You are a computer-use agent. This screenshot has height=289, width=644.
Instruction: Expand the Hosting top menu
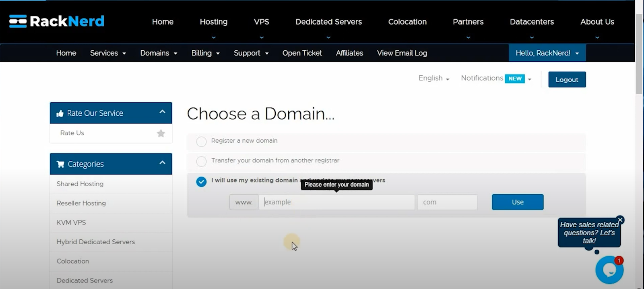214,22
